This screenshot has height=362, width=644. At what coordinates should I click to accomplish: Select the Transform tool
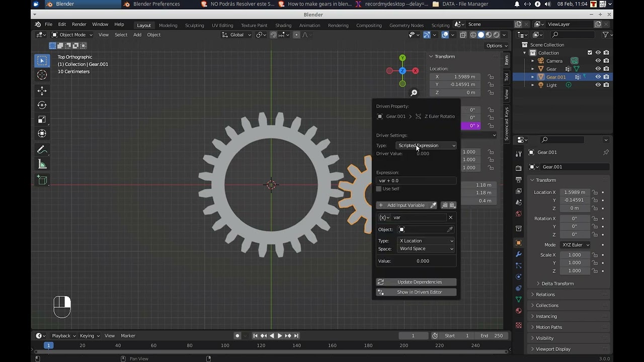(x=42, y=133)
